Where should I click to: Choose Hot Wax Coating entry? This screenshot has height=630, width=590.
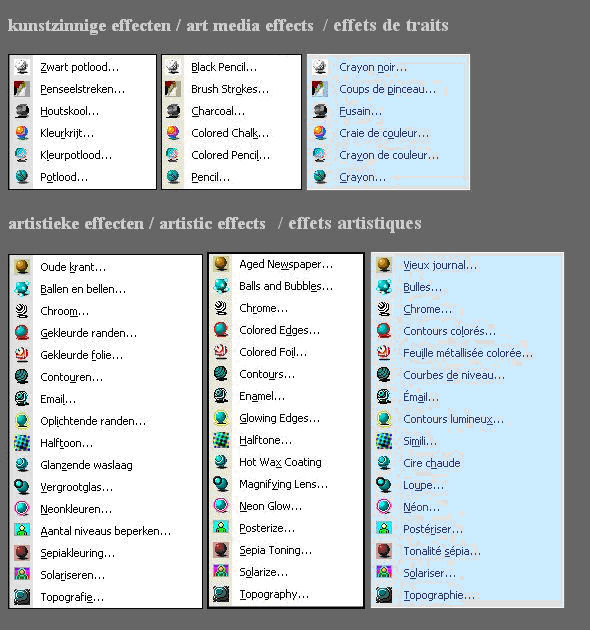point(286,462)
